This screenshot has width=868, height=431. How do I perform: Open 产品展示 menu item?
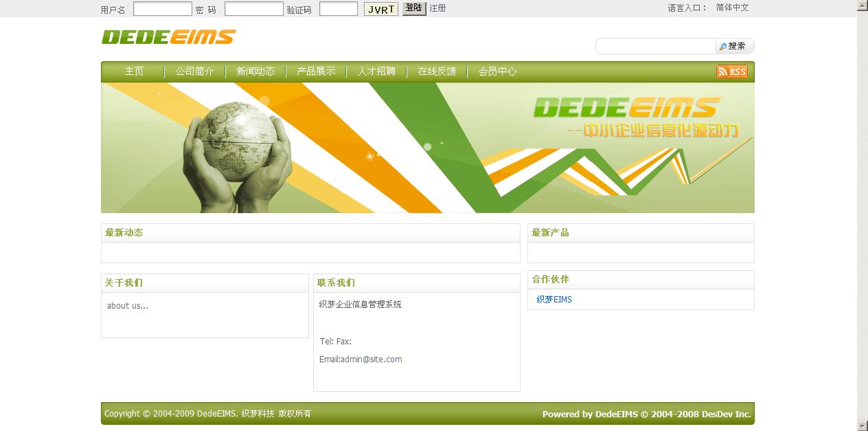pos(316,71)
